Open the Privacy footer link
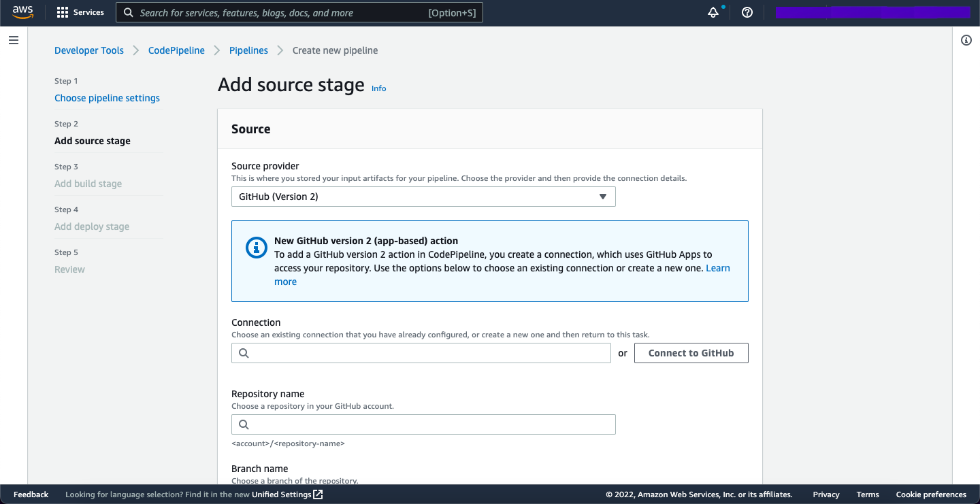The height and width of the screenshot is (504, 980). click(826, 494)
